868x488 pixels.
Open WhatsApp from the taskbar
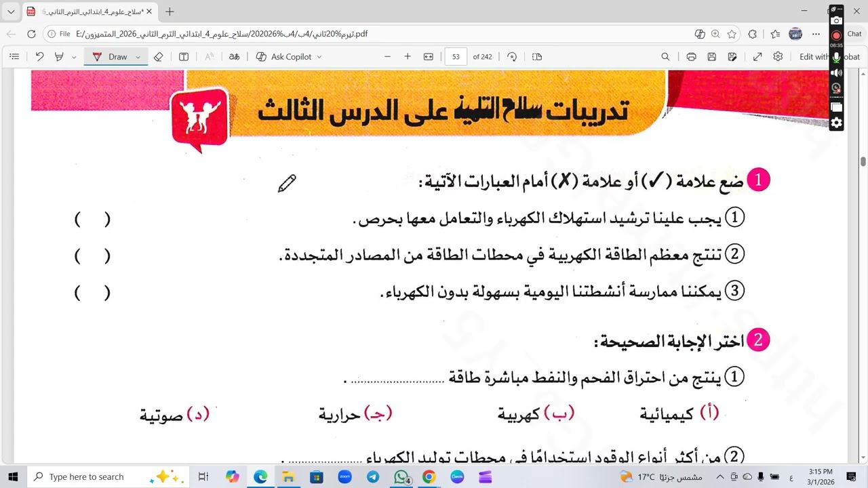coord(401,476)
